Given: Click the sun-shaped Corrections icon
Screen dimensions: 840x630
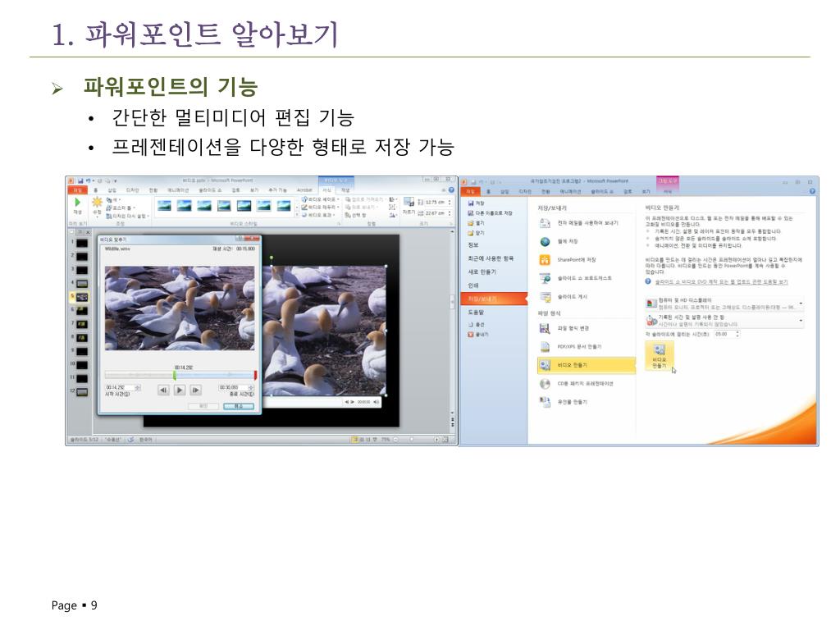Looking at the screenshot, I should click(x=98, y=203).
